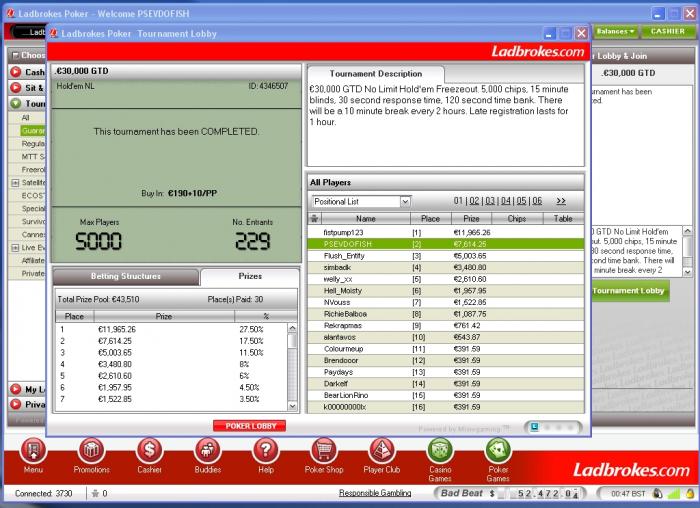Click the Sit & Go red arrow icon

[x=16, y=87]
